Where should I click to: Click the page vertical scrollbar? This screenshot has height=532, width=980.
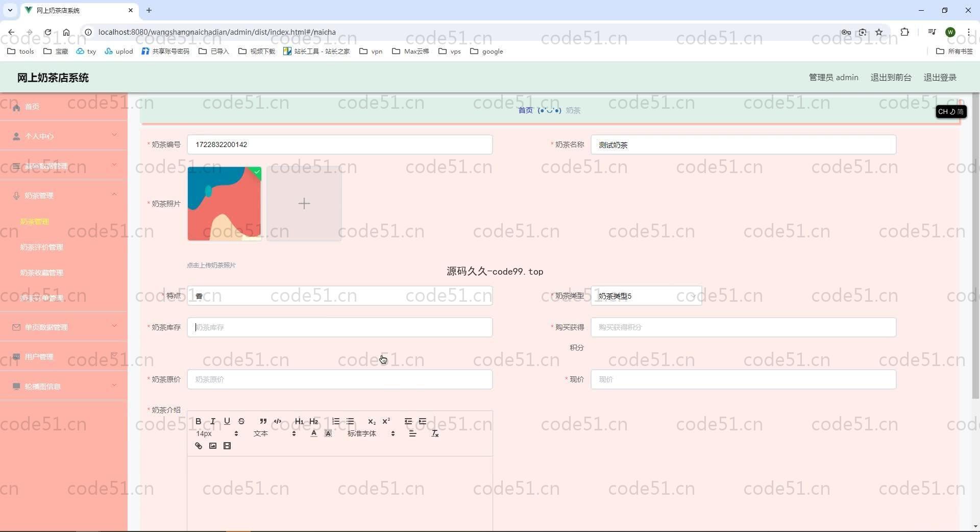click(x=975, y=246)
